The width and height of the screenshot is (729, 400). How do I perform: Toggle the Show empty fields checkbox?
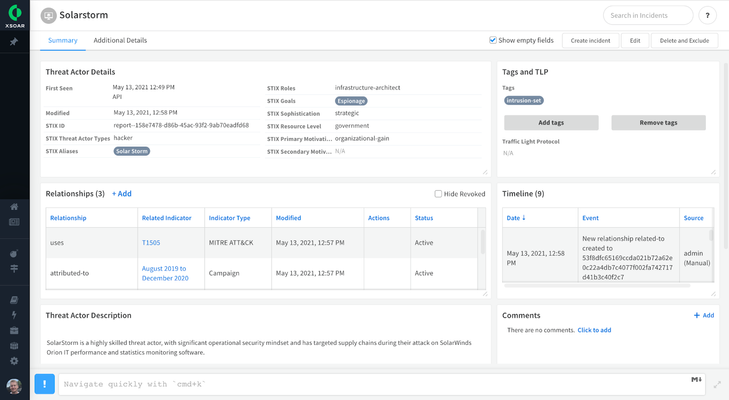click(x=493, y=40)
